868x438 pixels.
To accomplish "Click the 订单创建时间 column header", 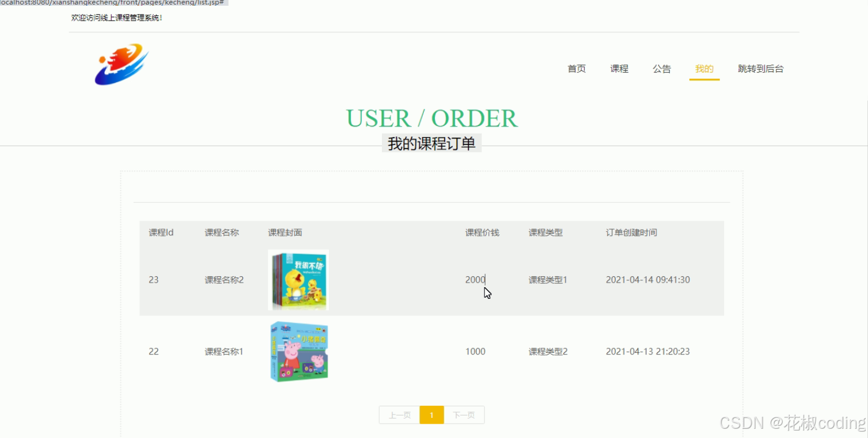I will 631,233.
